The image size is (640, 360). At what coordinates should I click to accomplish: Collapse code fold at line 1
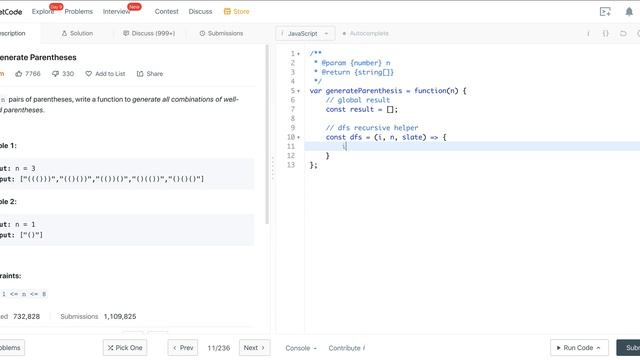298,54
